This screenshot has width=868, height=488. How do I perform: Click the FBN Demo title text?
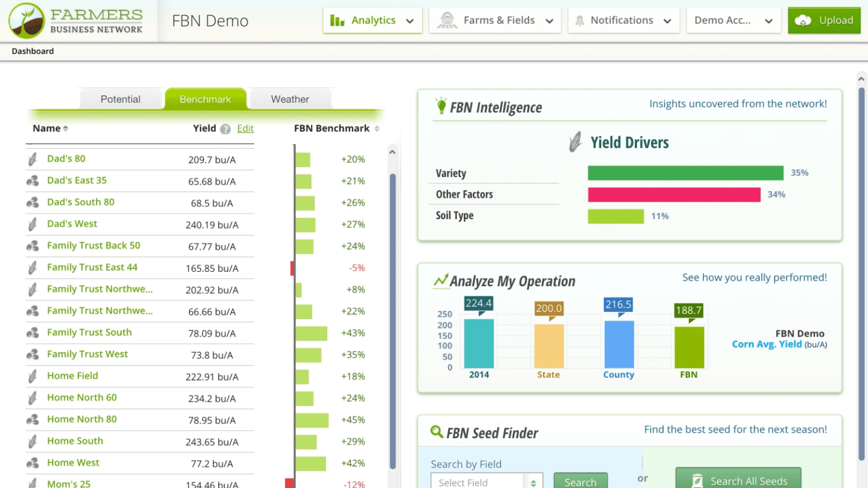click(x=210, y=21)
